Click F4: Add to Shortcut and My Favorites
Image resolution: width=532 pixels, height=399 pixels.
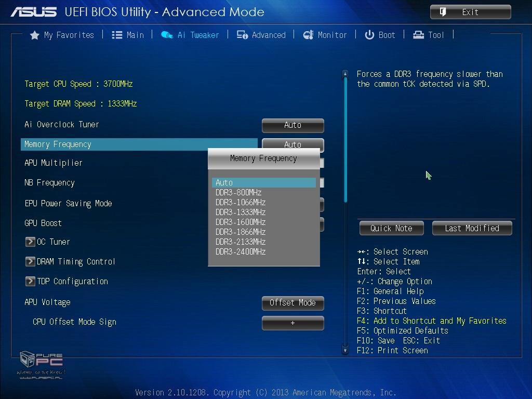432,321
